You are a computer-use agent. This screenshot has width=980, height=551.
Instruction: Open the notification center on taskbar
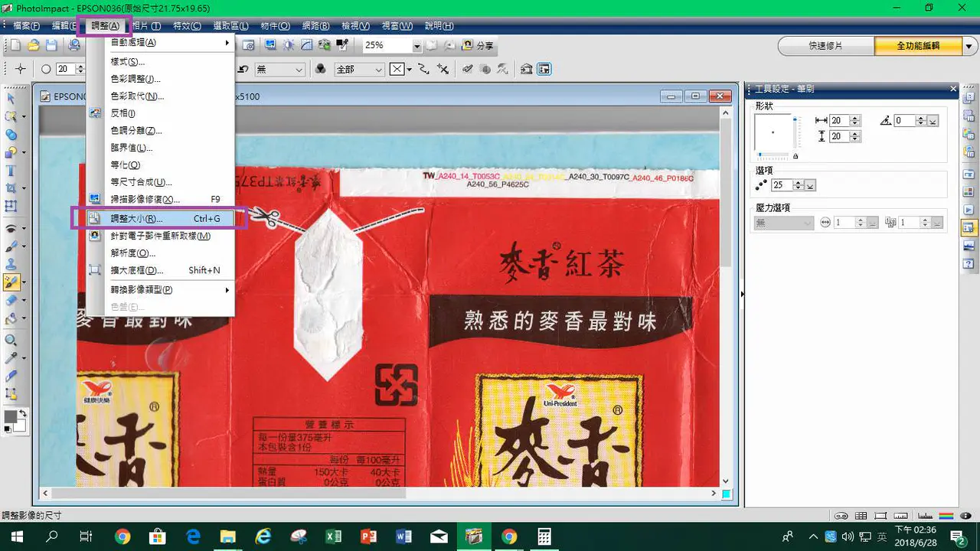click(x=957, y=536)
